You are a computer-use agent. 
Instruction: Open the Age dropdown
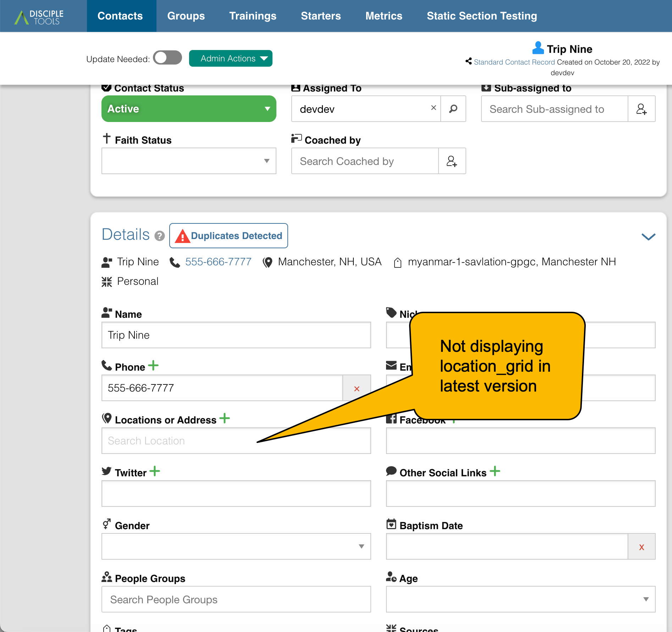(x=520, y=599)
